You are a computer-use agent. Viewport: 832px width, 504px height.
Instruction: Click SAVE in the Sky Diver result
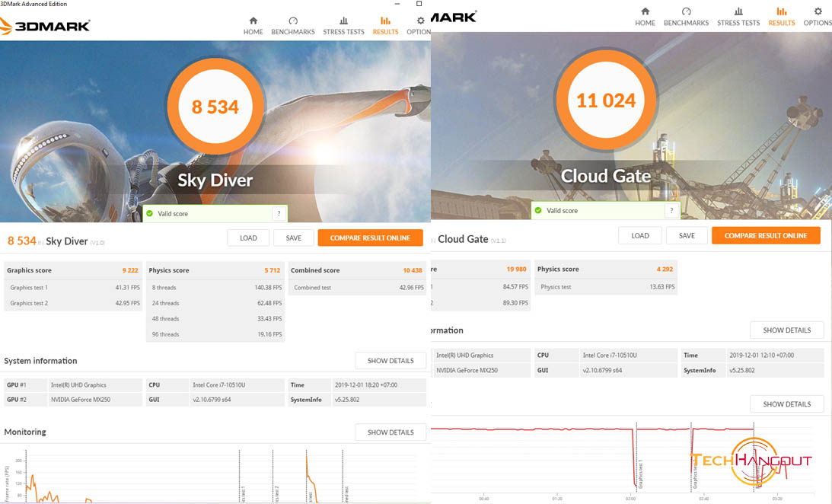coord(293,238)
